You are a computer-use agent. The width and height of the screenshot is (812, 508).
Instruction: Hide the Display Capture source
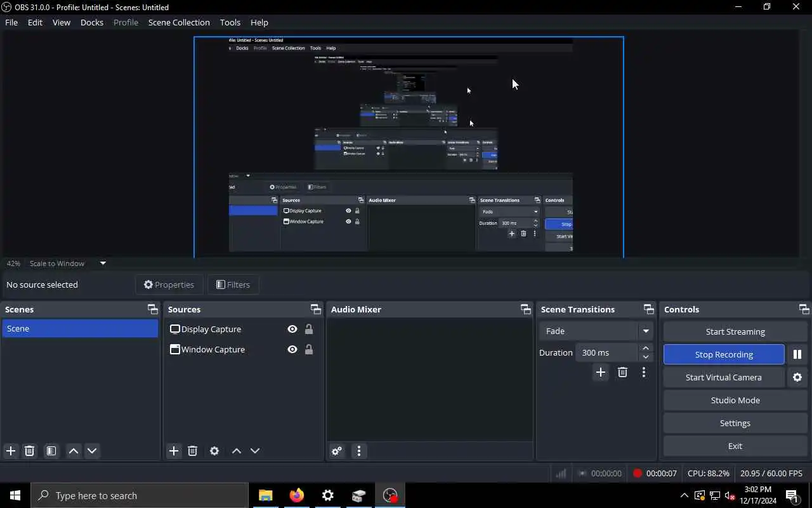(292, 329)
